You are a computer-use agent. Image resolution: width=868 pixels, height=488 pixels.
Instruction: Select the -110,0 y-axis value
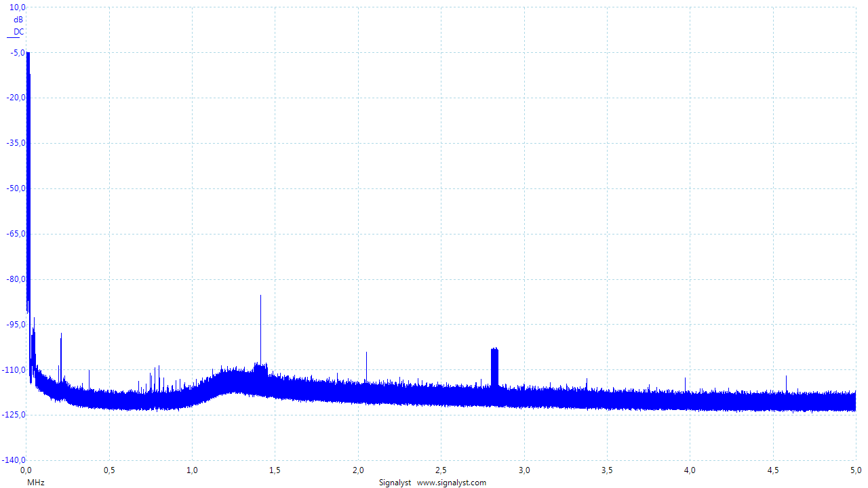[x=14, y=370]
